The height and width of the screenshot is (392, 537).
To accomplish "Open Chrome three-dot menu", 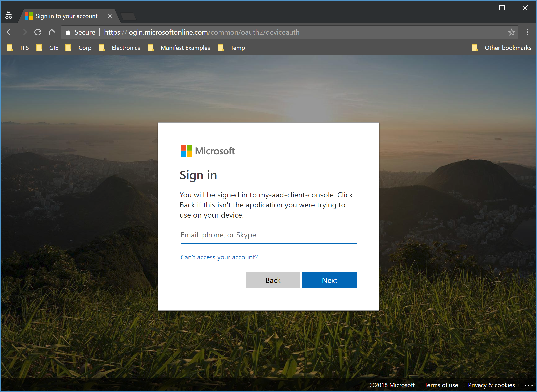I will click(528, 32).
